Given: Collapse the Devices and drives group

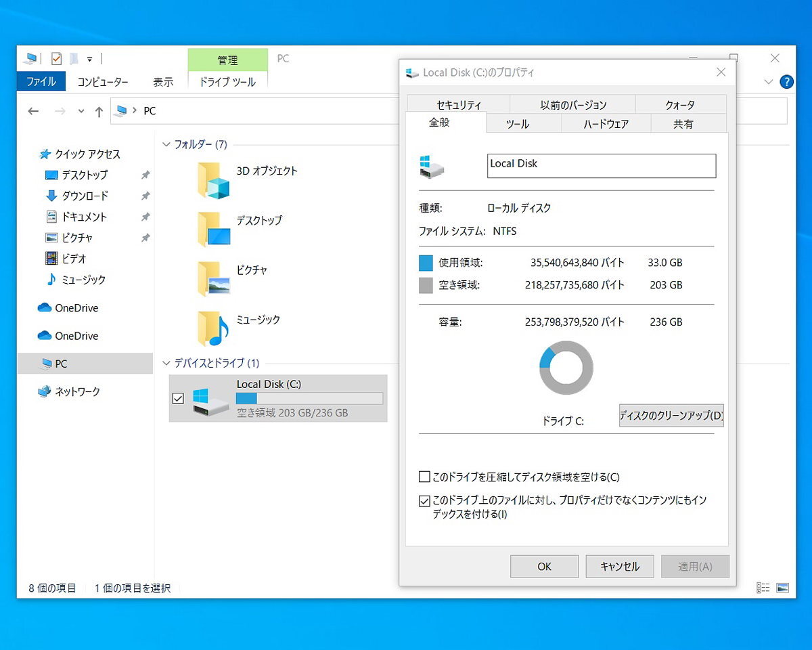Looking at the screenshot, I should (x=166, y=363).
